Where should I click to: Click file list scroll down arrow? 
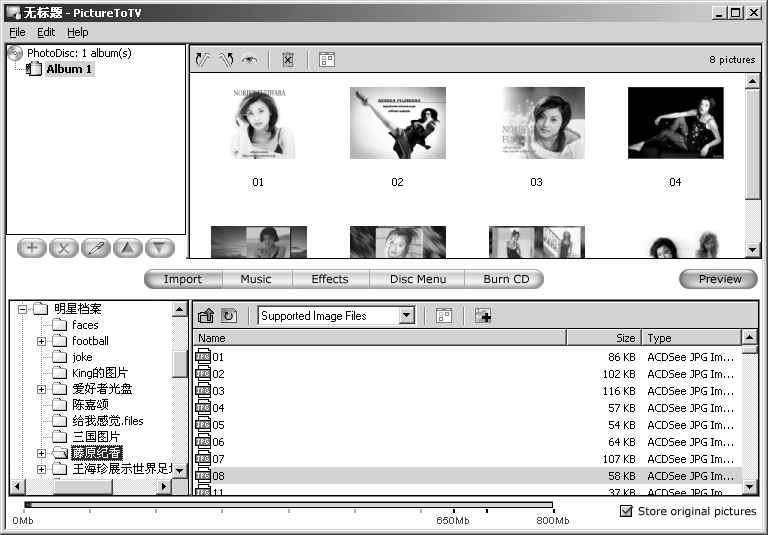coord(749,486)
